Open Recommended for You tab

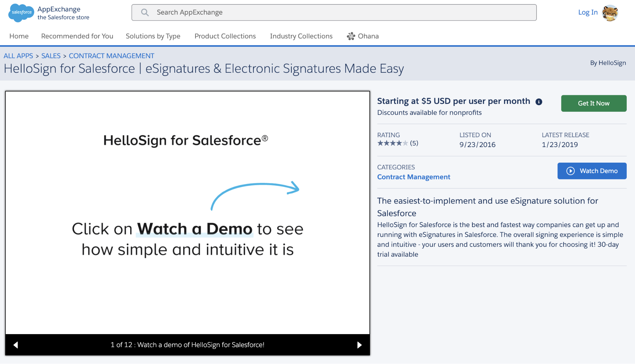tap(77, 36)
